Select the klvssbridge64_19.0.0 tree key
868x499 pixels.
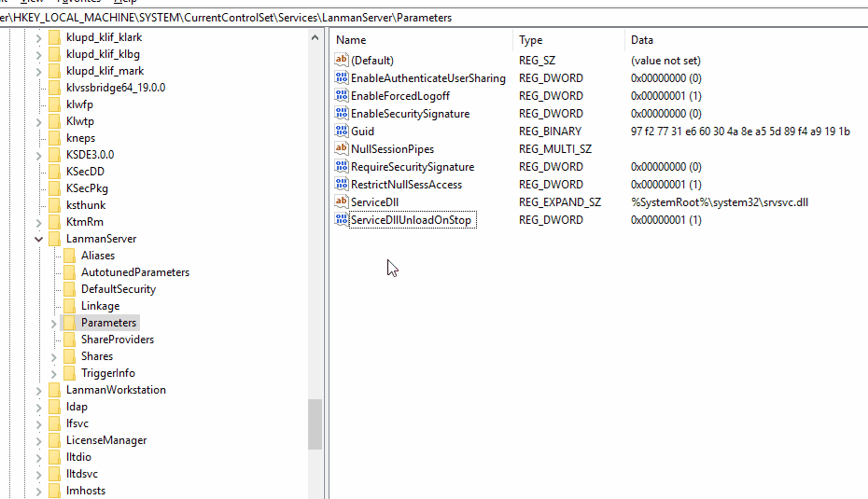point(116,88)
